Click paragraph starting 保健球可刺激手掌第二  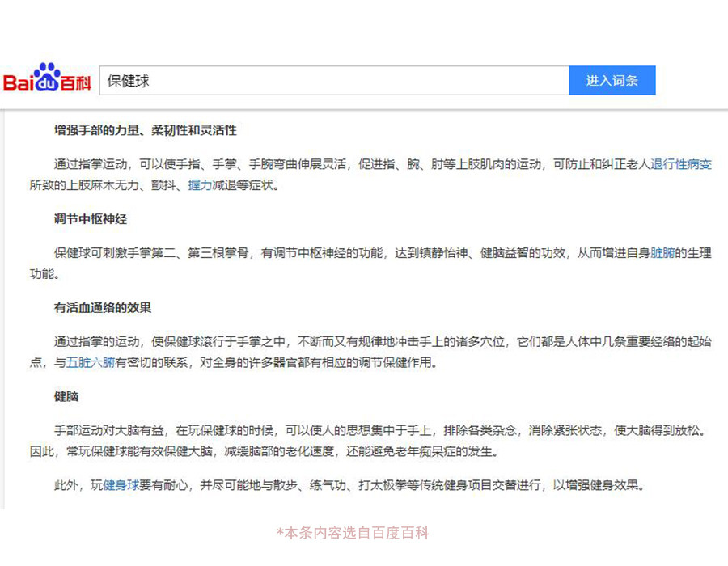coord(370,264)
